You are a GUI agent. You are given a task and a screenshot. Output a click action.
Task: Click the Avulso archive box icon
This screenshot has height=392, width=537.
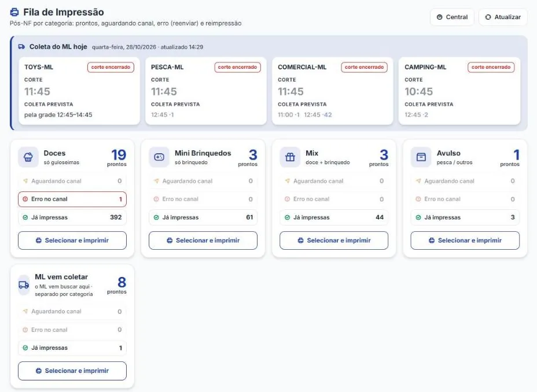click(421, 157)
